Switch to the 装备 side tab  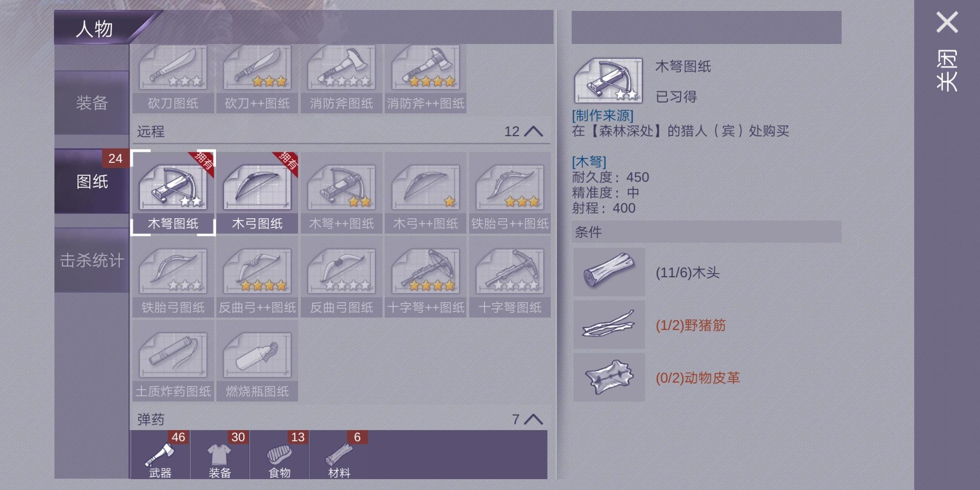point(92,103)
